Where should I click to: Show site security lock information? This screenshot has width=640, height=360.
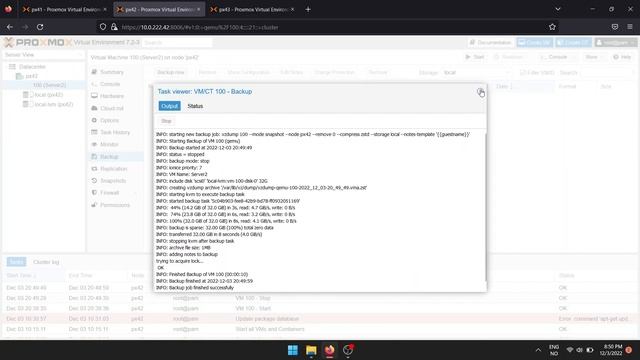(x=114, y=27)
